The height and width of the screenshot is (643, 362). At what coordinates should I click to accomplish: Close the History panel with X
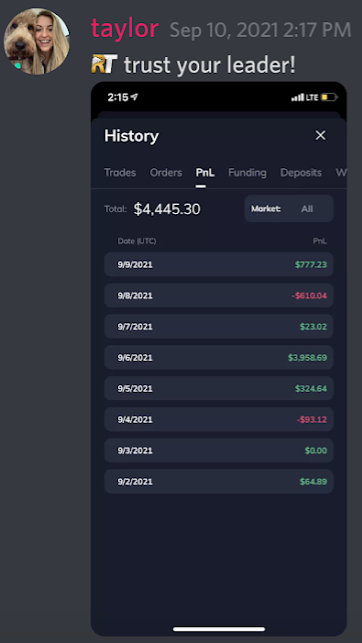click(x=320, y=135)
